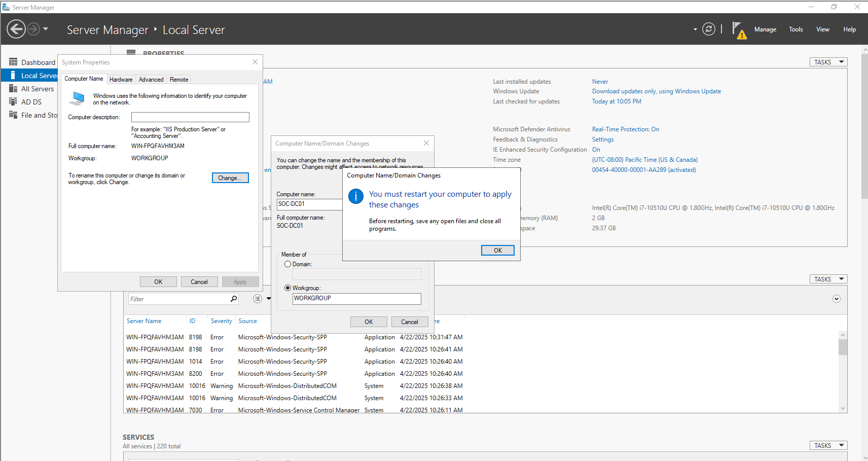Click Cancel in System Properties dialog
Image resolution: width=868 pixels, height=461 pixels.
coord(199,282)
